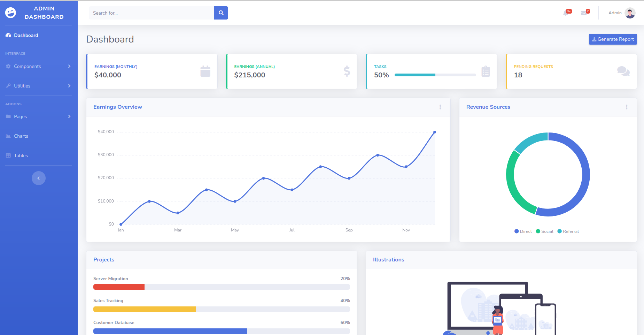
Task: Toggle Social legend item visibility
Action: [545, 231]
